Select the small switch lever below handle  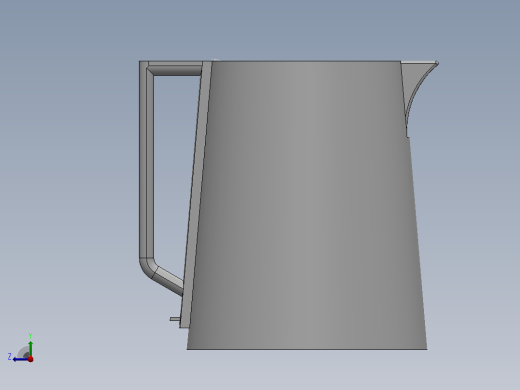tap(175, 319)
